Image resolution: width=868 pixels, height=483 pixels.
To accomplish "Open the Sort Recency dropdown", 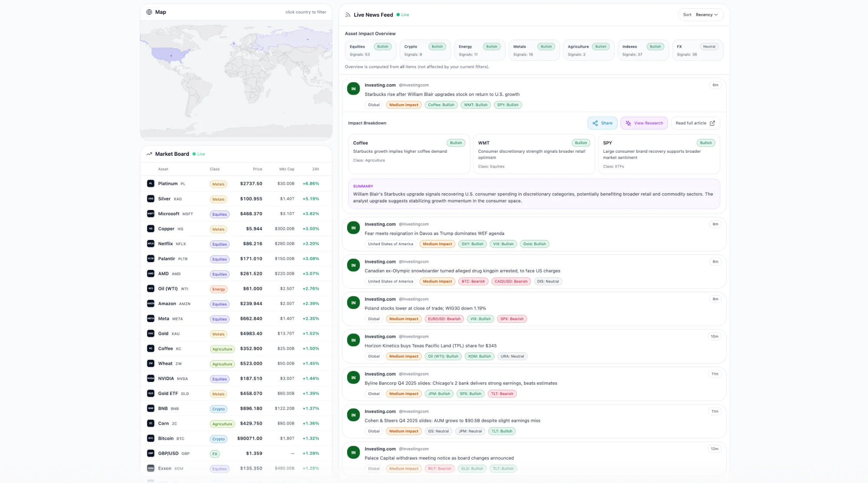I will tap(700, 15).
